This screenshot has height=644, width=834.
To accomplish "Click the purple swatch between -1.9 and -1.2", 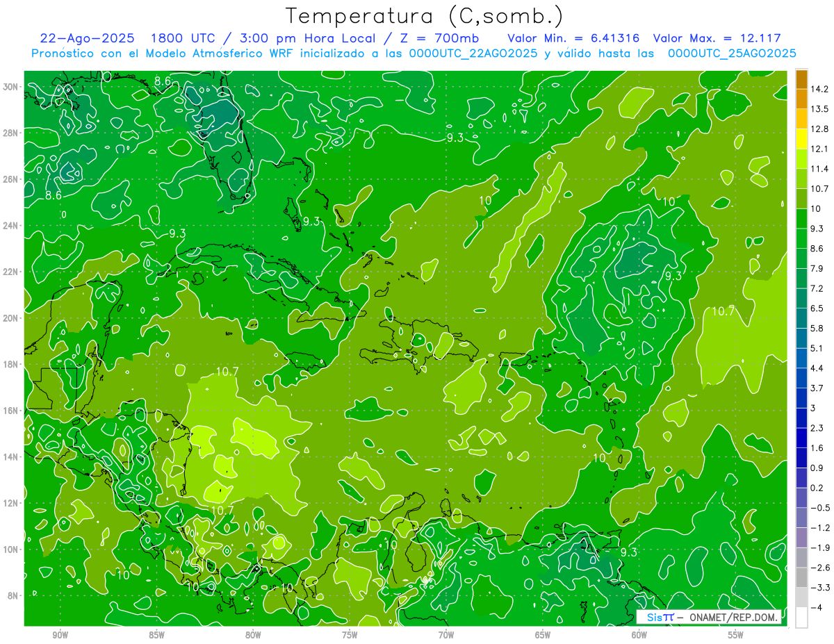I will coord(801,538).
